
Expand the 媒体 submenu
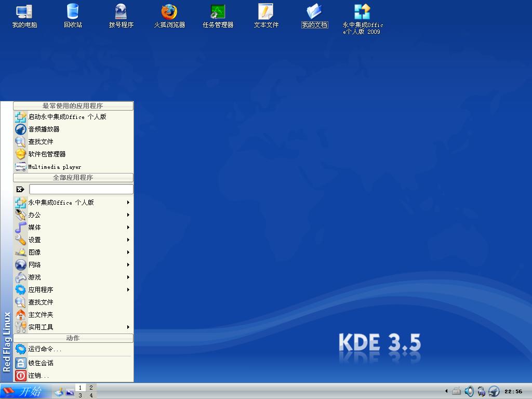click(x=73, y=228)
